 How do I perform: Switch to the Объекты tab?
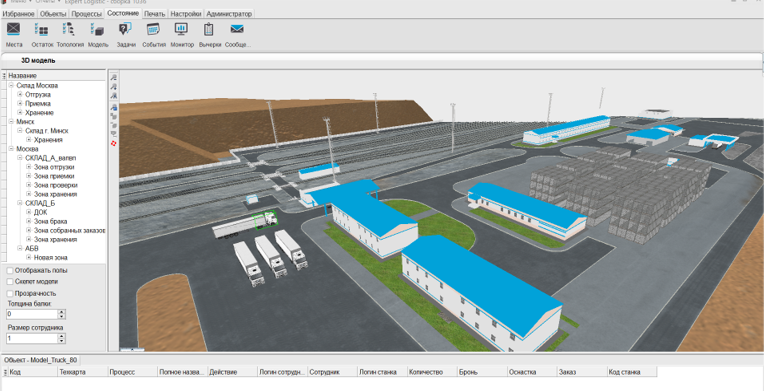point(53,14)
